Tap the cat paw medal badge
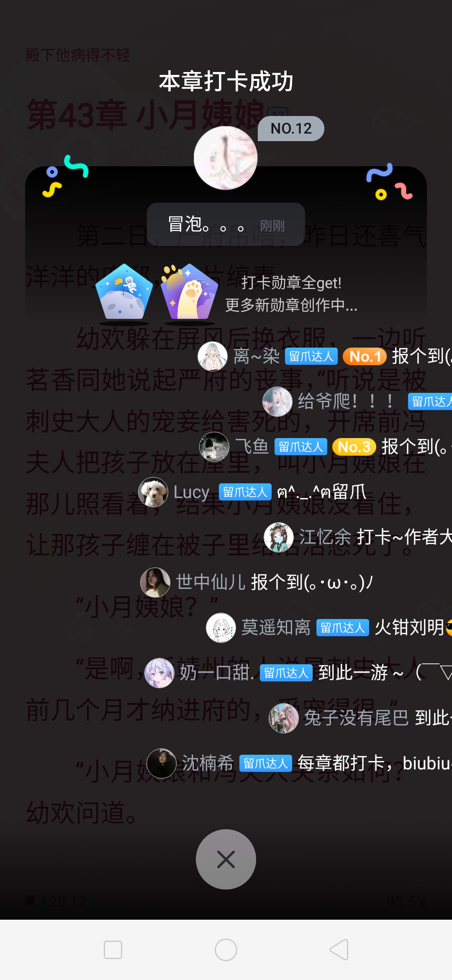 click(x=190, y=294)
